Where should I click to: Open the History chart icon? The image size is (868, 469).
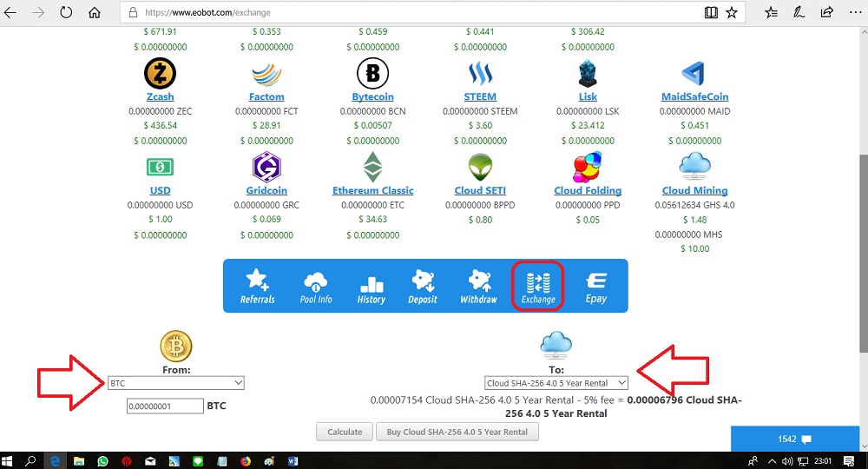pyautogui.click(x=371, y=288)
